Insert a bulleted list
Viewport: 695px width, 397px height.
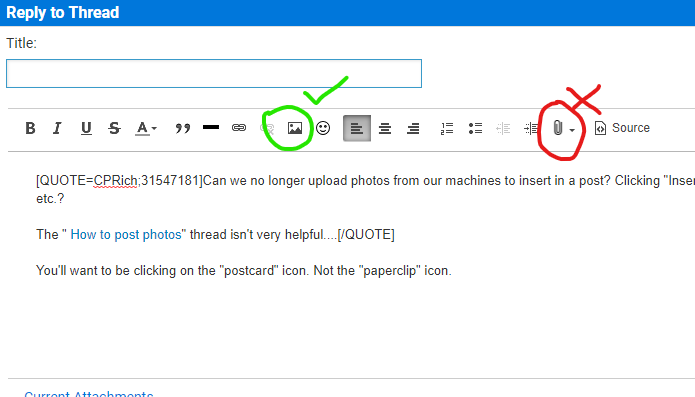click(x=475, y=128)
